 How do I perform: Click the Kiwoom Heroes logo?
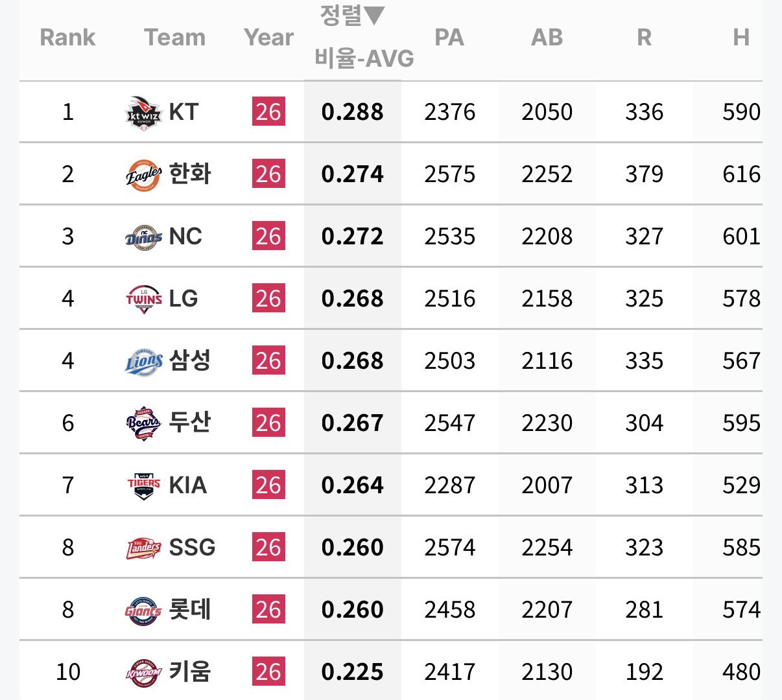tap(143, 673)
